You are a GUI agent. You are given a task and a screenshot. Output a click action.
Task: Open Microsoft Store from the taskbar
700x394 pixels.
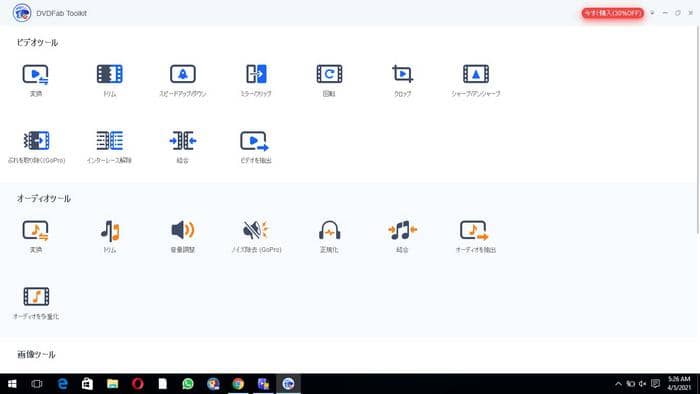(88, 384)
